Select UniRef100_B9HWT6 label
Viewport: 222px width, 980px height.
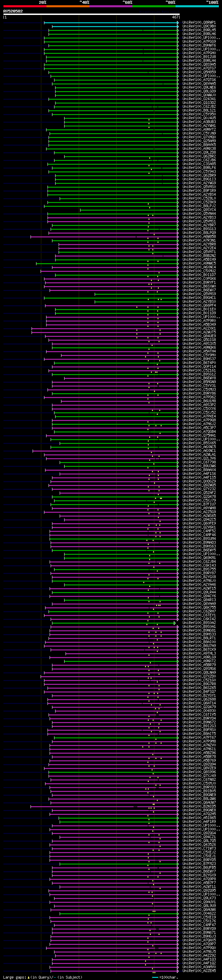click(x=199, y=45)
